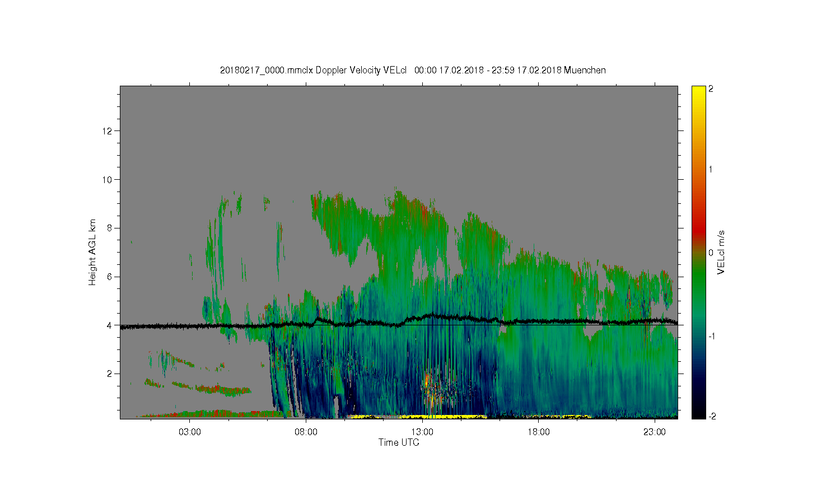This screenshot has height=504, width=840.
Task: Click the 03:00 time tick label
Action: [x=189, y=432]
